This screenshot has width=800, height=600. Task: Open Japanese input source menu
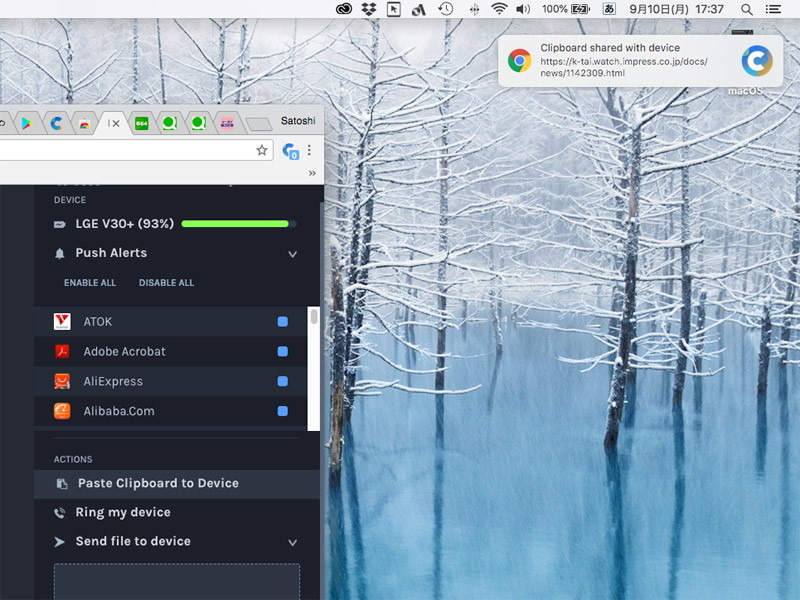coord(609,9)
